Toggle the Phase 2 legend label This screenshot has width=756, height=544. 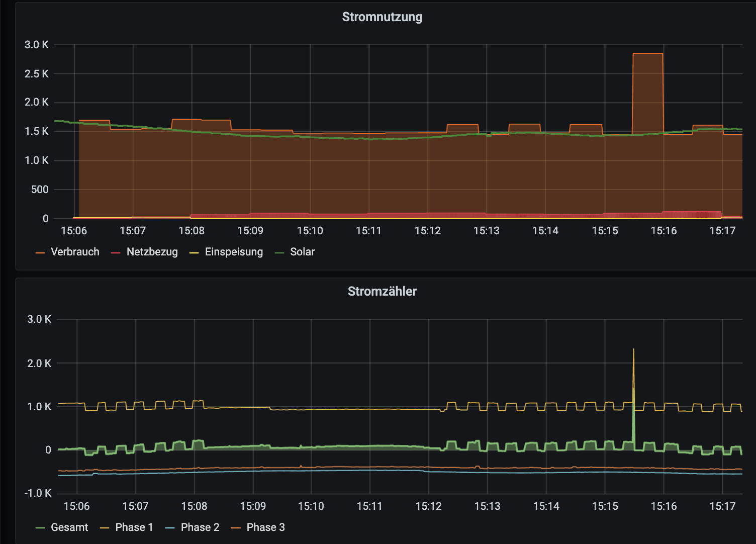pos(200,527)
